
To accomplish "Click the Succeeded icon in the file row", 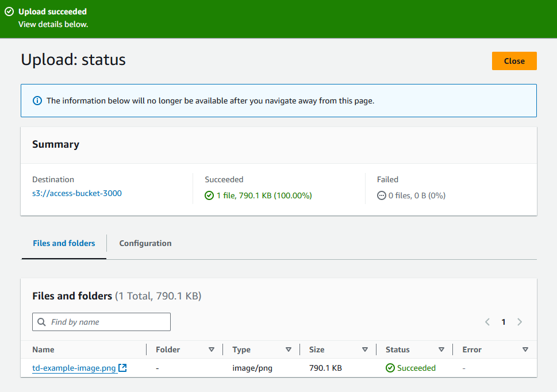I will (x=390, y=368).
